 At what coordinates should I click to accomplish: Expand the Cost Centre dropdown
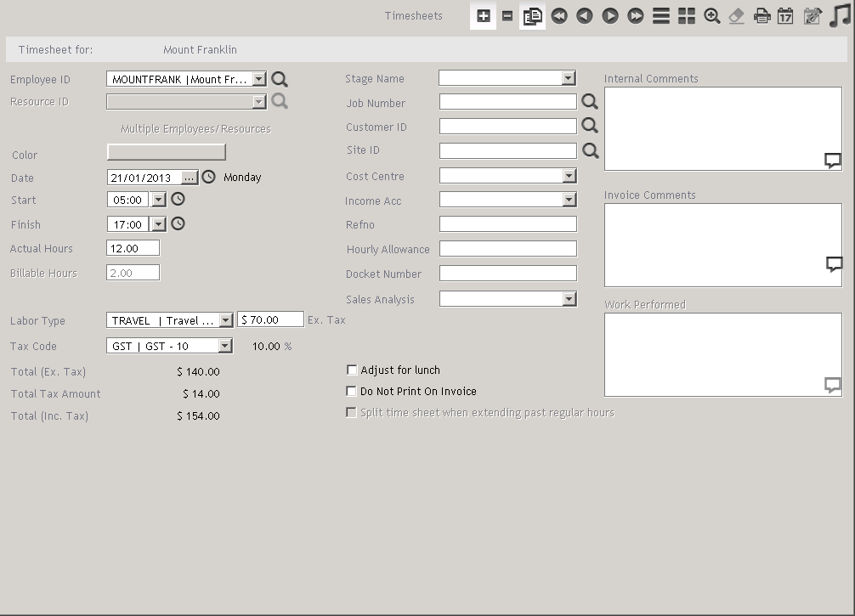click(568, 176)
